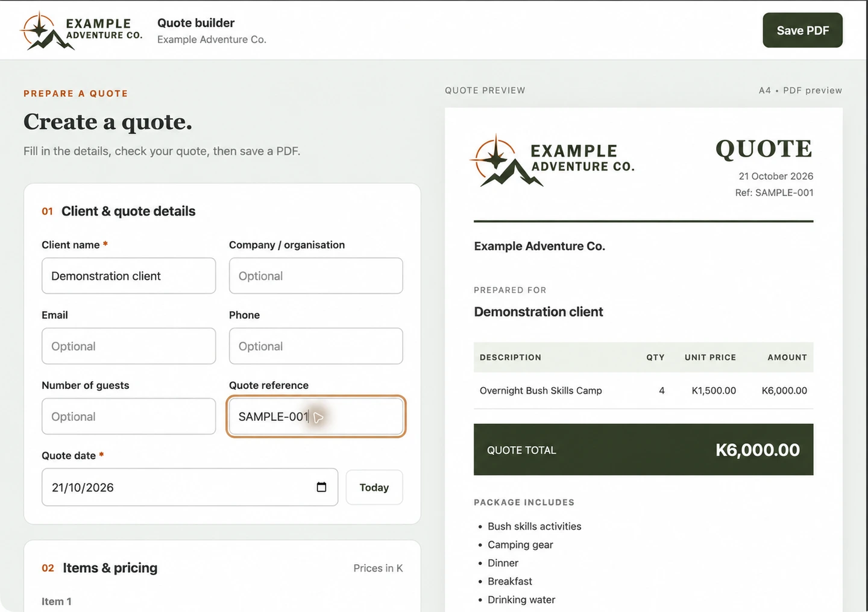Click the "Drinking water" list item

521,599
